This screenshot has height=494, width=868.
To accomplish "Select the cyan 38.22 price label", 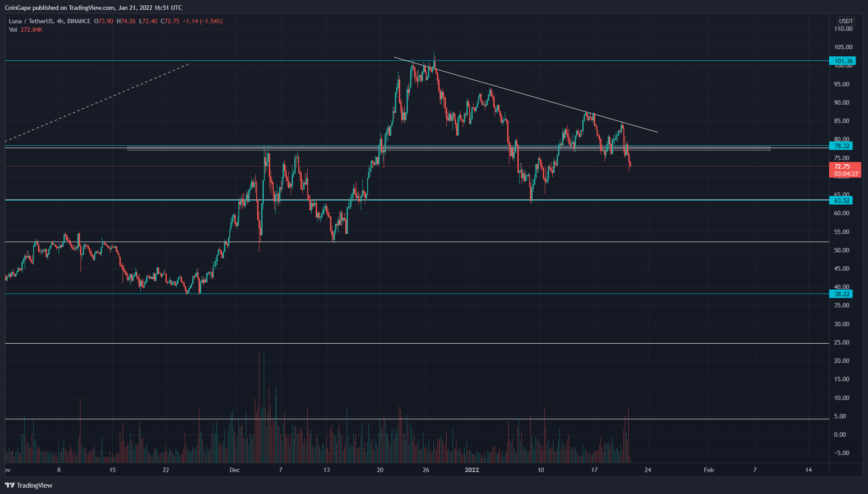I will [x=842, y=294].
